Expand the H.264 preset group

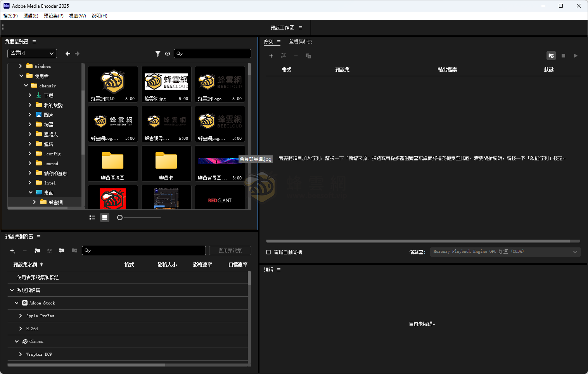(21, 329)
